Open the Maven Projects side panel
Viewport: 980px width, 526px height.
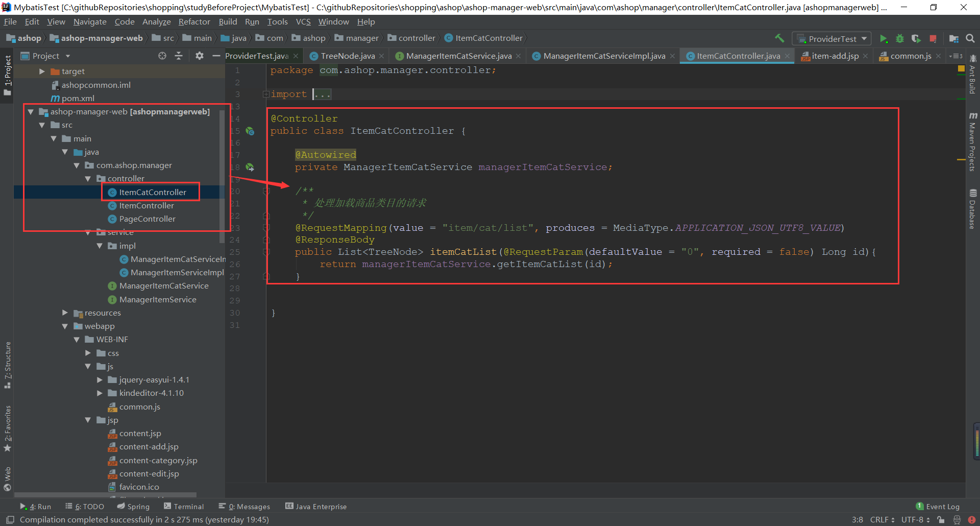coord(972,142)
